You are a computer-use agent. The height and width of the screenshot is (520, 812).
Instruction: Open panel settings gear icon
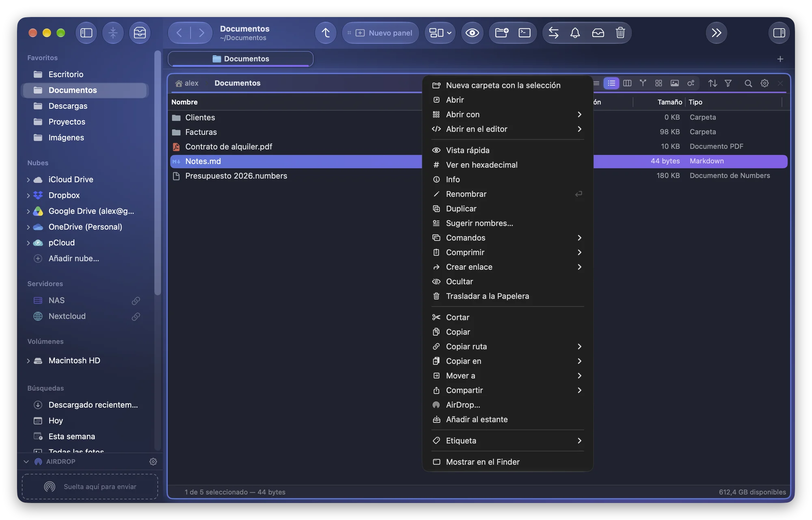pos(764,83)
